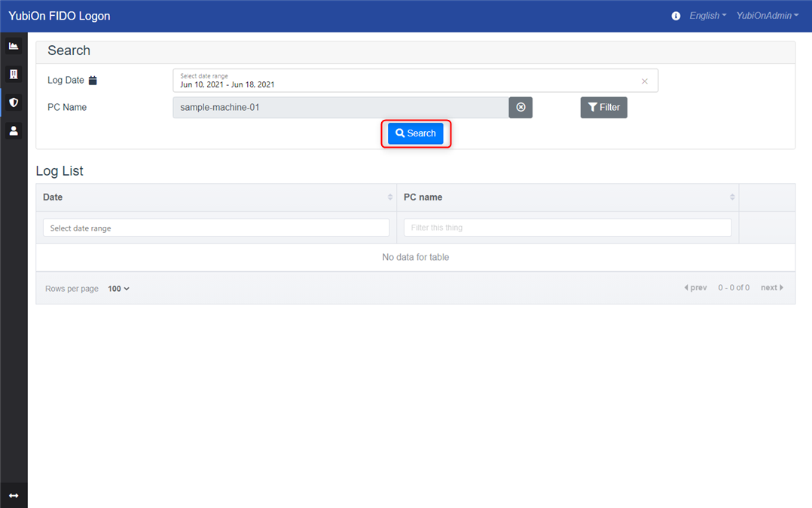Change Rows per page from 100
This screenshot has width=812, height=508.
point(118,289)
